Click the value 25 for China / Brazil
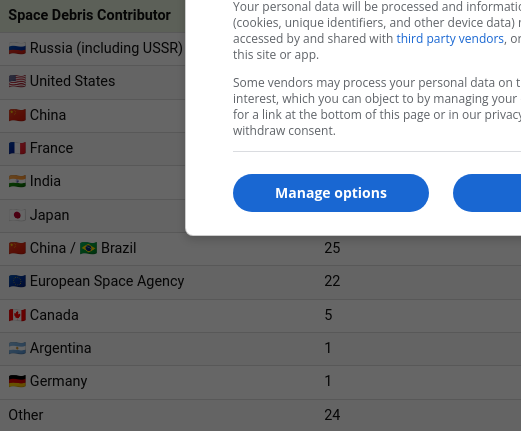 point(332,248)
